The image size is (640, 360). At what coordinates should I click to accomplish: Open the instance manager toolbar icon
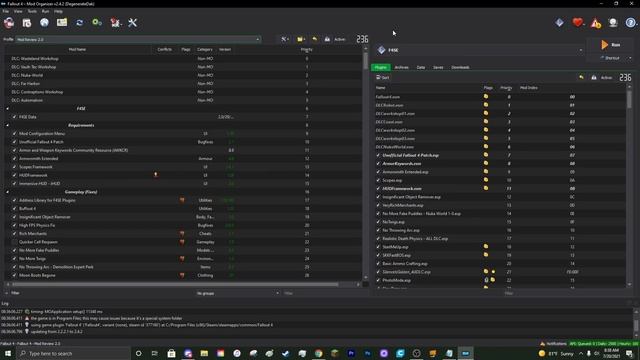[x=9, y=23]
